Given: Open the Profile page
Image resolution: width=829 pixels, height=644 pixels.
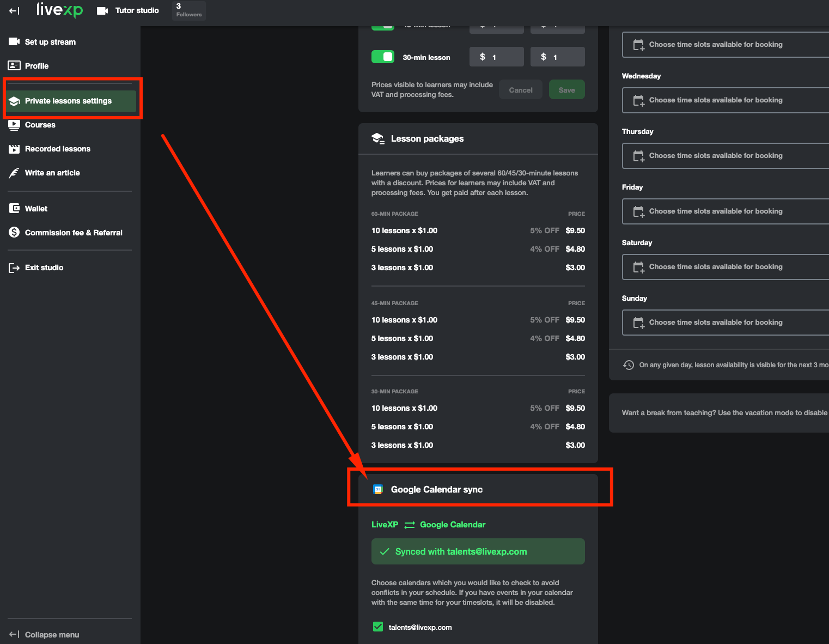Looking at the screenshot, I should pyautogui.click(x=36, y=66).
